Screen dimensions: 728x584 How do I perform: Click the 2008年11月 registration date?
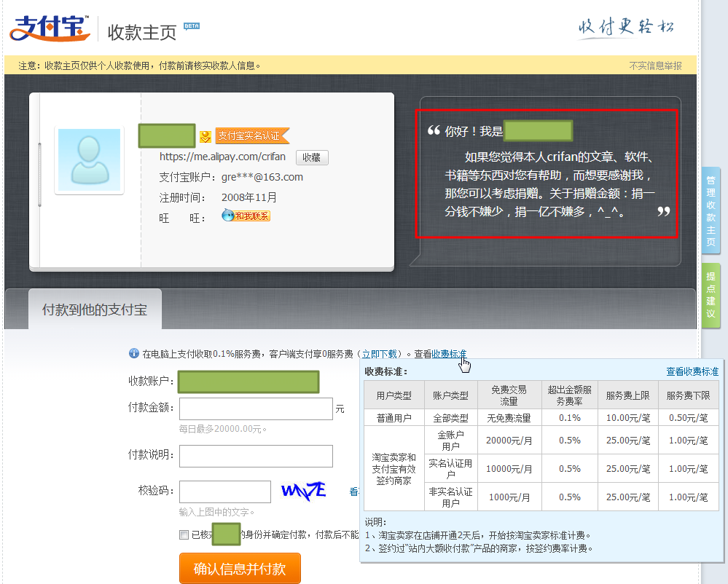pyautogui.click(x=248, y=197)
